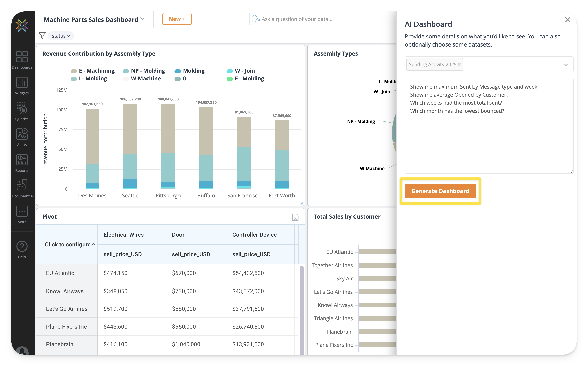Click the New + button
Screen dimensions: 588x366
pos(177,19)
